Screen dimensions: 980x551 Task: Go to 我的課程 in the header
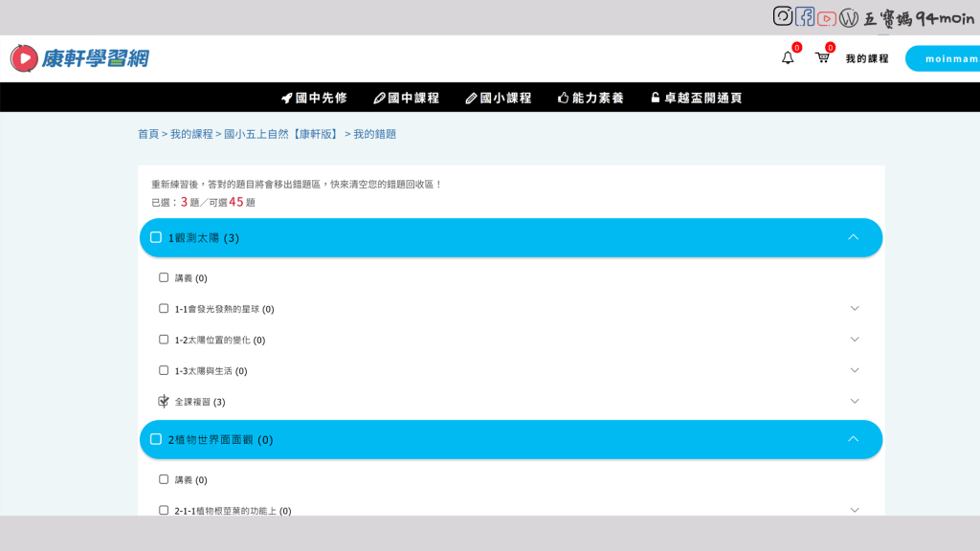click(x=866, y=58)
